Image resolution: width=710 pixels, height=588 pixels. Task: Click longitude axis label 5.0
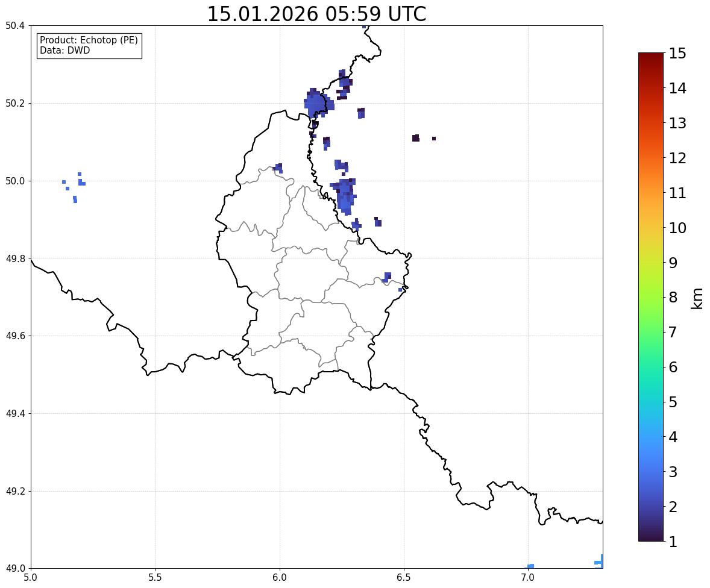point(31,578)
